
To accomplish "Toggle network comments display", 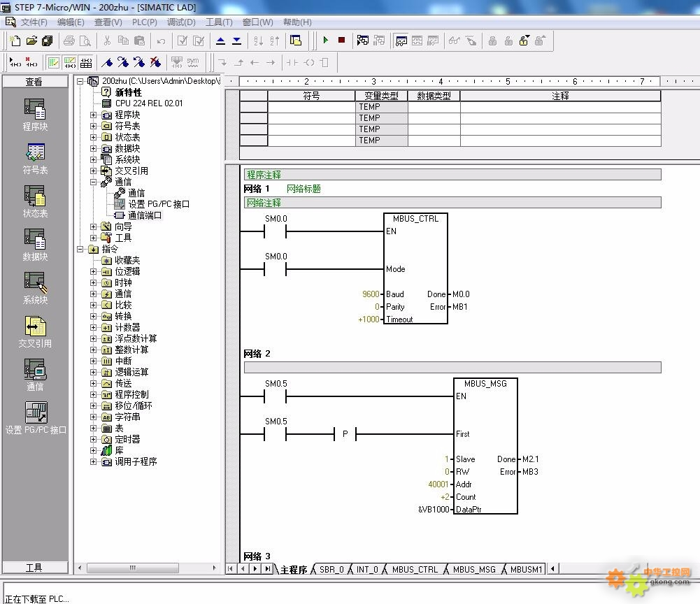I will coord(70,62).
